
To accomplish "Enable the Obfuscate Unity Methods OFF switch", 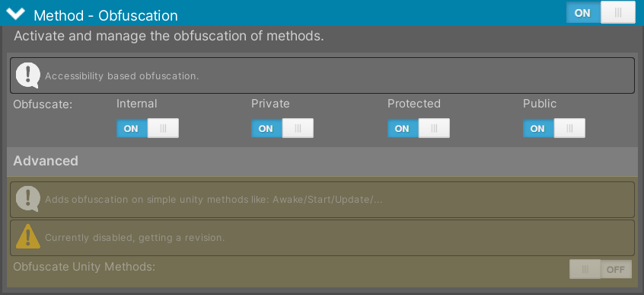I will tap(601, 269).
